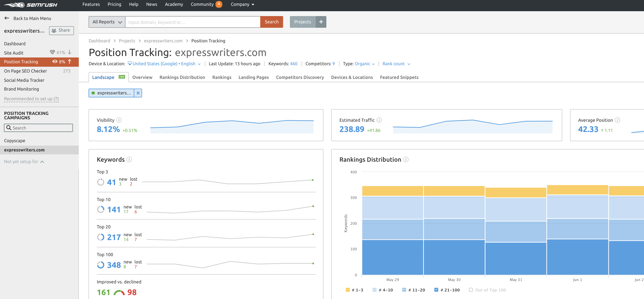This screenshot has height=299, width=644.
Task: Click the Top 3 progress ring icon
Action: [x=100, y=182]
